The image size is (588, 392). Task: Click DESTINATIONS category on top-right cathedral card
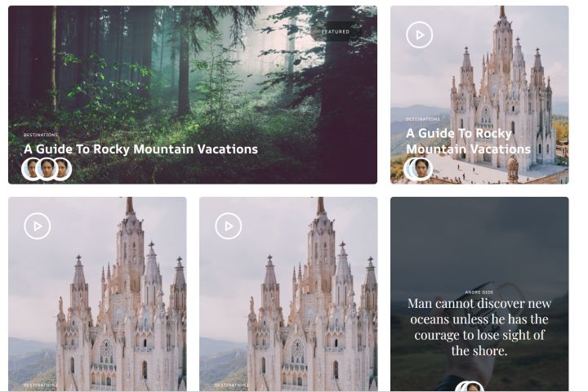click(x=423, y=119)
